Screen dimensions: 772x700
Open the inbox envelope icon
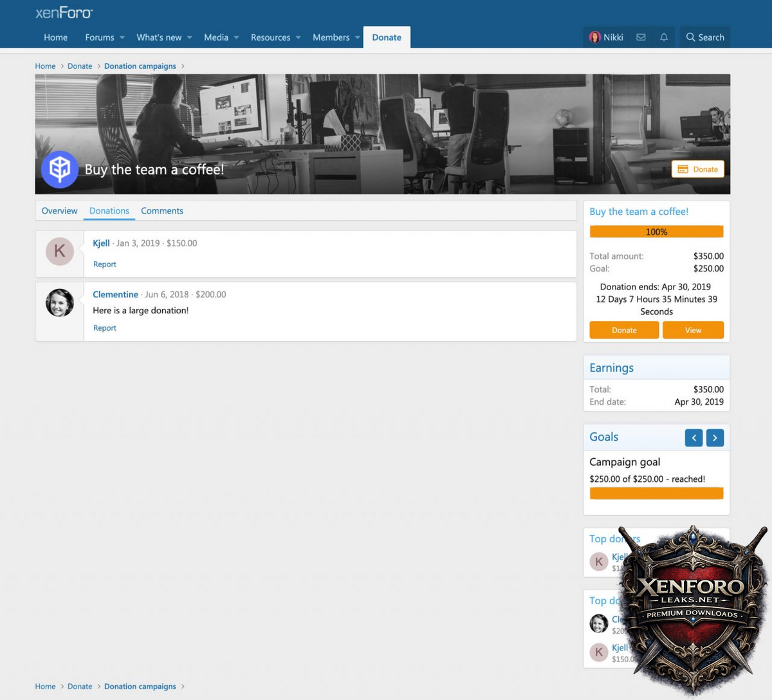641,37
